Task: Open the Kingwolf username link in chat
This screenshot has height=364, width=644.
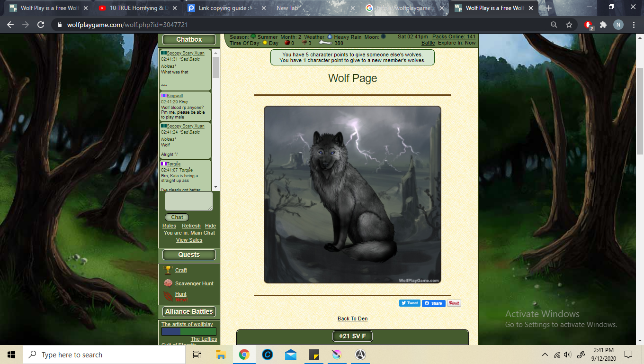Action: click(175, 96)
